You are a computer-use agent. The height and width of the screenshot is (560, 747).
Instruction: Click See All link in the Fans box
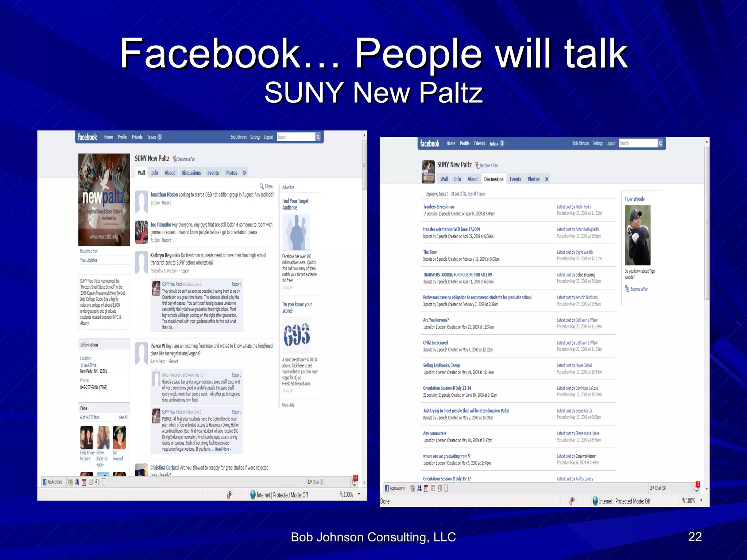click(123, 417)
